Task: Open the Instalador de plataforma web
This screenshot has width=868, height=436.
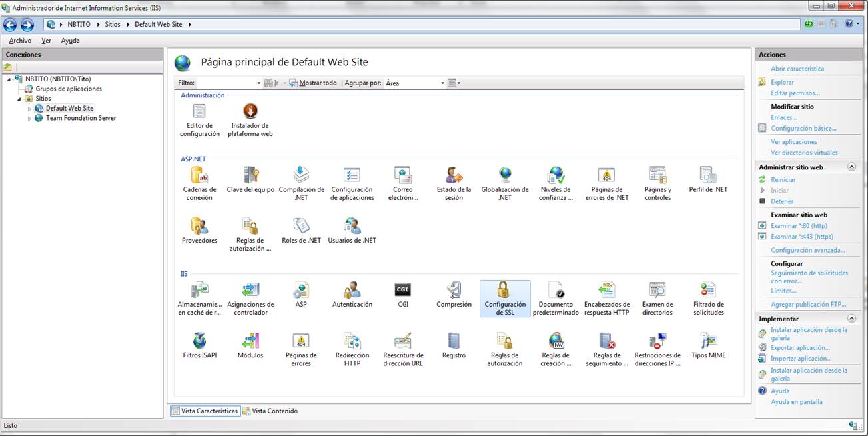Action: coord(250,112)
